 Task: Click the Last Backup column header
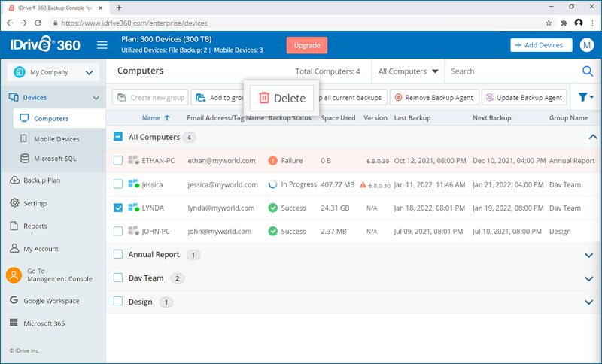(x=412, y=118)
